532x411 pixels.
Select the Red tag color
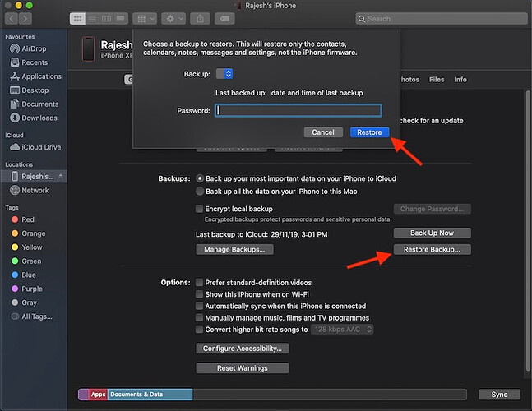click(28, 219)
